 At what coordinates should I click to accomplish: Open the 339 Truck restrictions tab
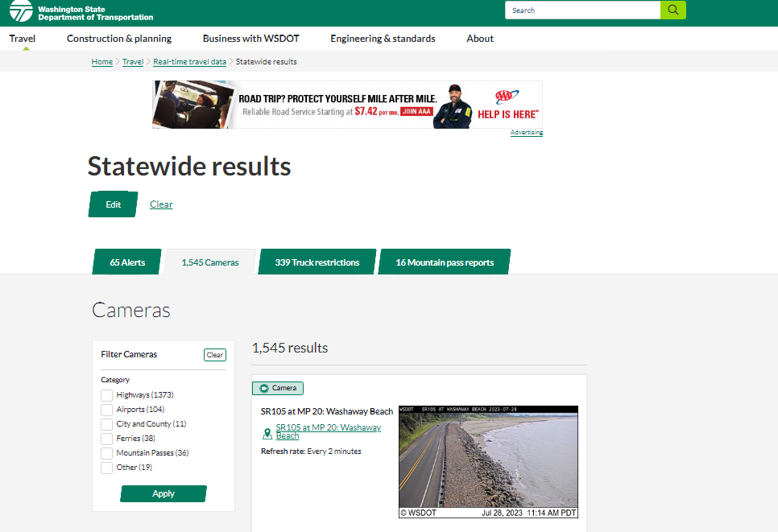(317, 262)
